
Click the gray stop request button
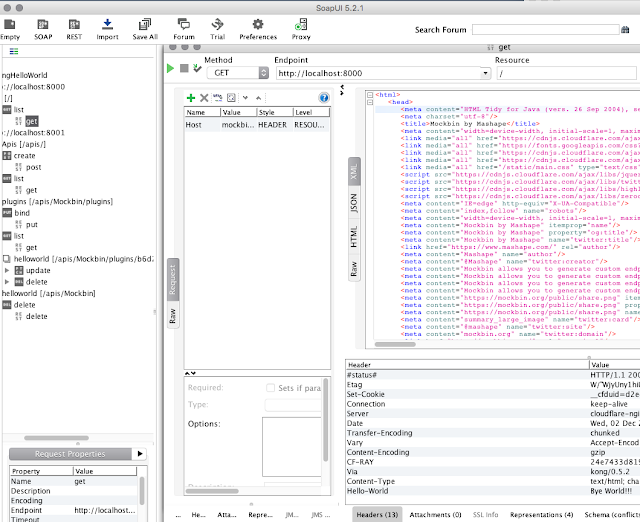coord(184,68)
